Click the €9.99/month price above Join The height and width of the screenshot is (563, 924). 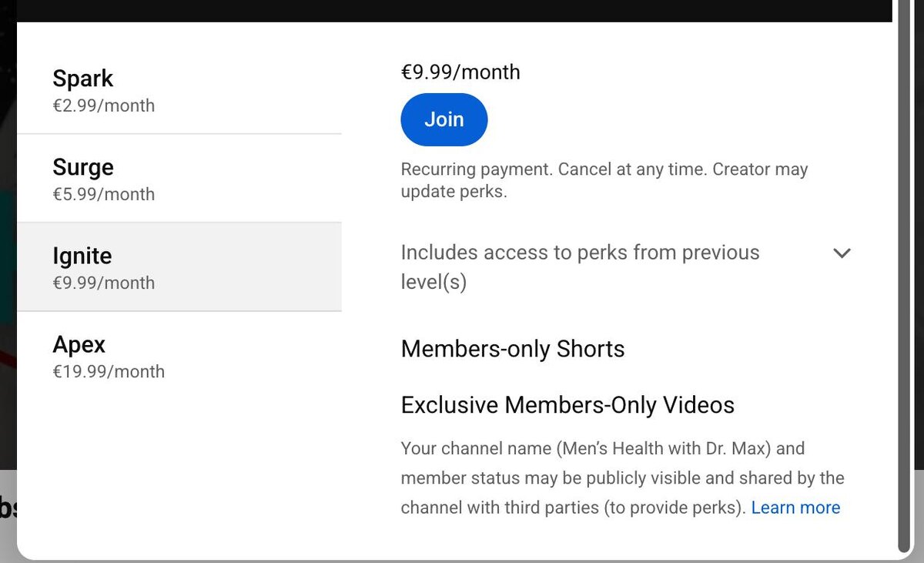[x=460, y=72]
